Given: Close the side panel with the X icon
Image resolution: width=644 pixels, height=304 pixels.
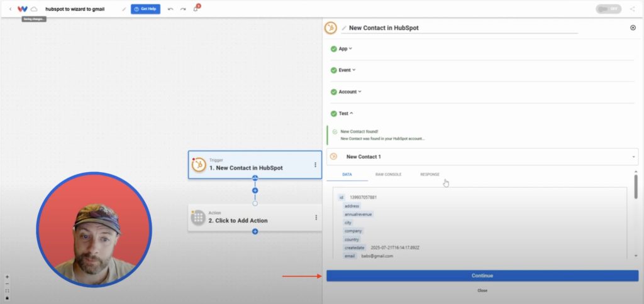Looking at the screenshot, I should tap(633, 28).
